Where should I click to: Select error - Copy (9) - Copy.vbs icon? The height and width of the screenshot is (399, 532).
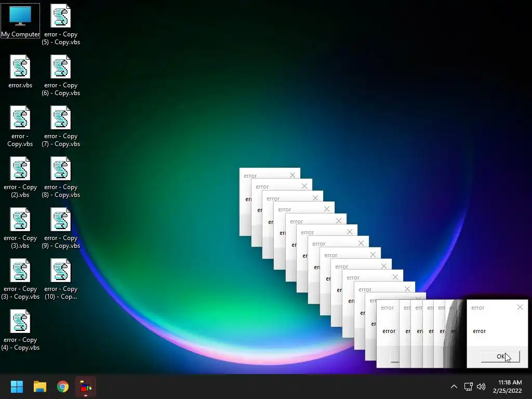click(x=61, y=228)
